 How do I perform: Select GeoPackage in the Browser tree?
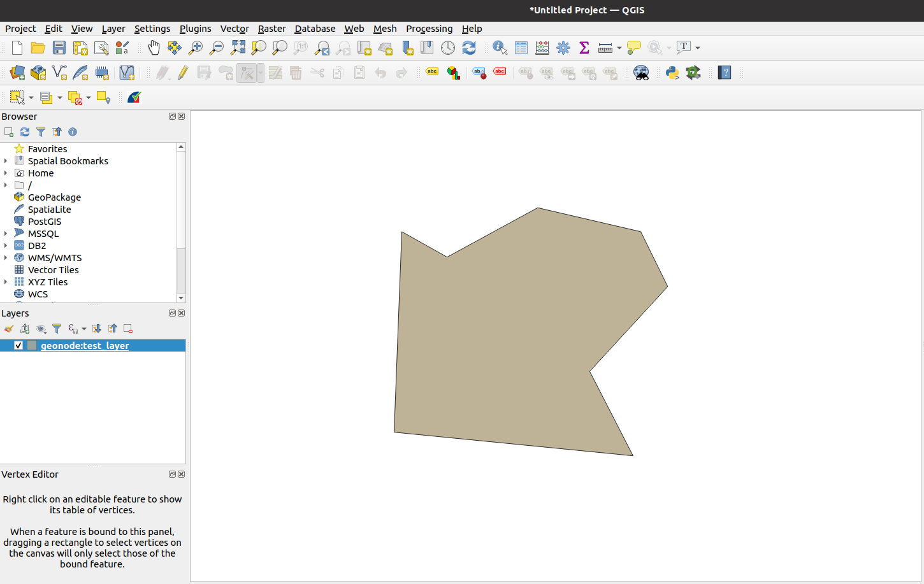[54, 197]
